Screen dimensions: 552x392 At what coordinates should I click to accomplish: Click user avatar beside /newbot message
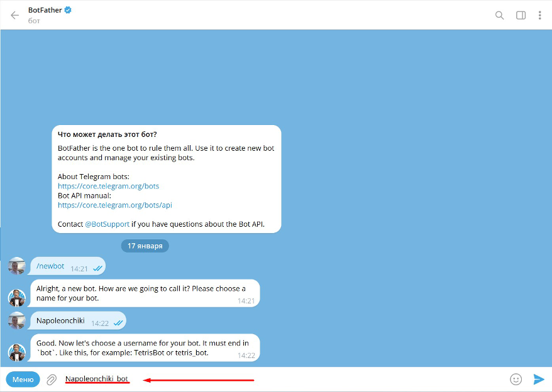tap(17, 266)
